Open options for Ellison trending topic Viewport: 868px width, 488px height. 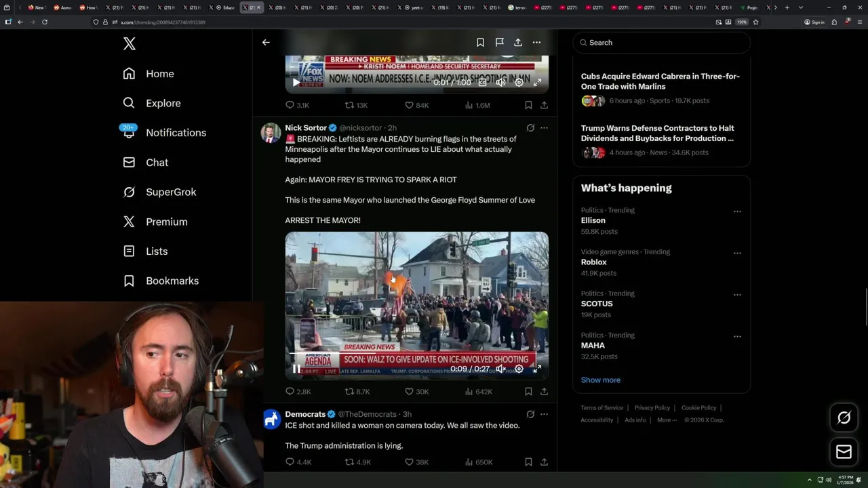click(737, 211)
